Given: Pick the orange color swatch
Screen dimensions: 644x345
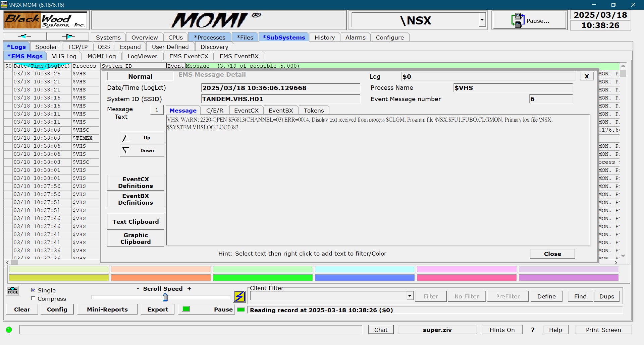Looking at the screenshot, I should (161, 277).
